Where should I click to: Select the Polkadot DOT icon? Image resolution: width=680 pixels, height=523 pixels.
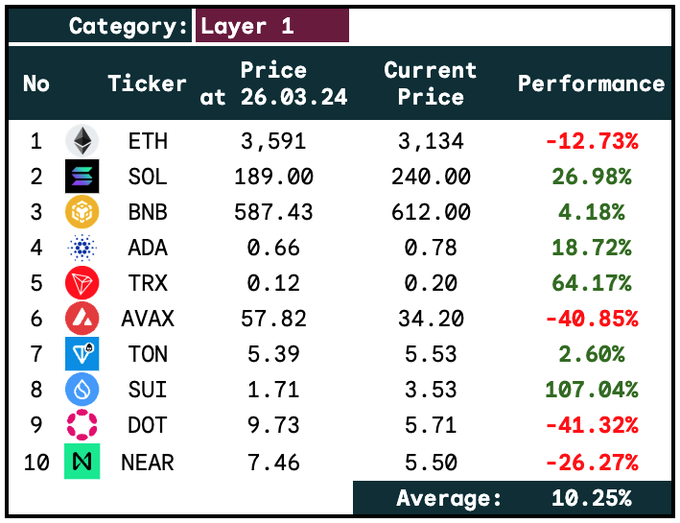(x=81, y=425)
